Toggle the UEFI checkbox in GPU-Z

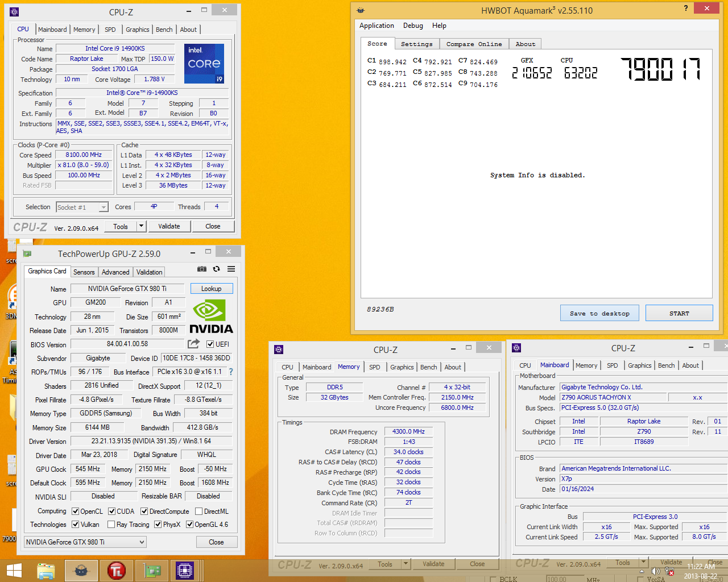click(210, 344)
